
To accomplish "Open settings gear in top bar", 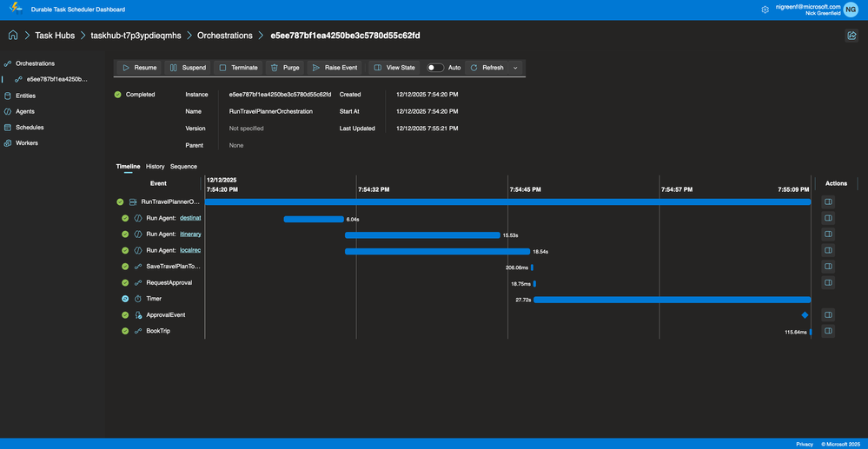I will [x=765, y=10].
